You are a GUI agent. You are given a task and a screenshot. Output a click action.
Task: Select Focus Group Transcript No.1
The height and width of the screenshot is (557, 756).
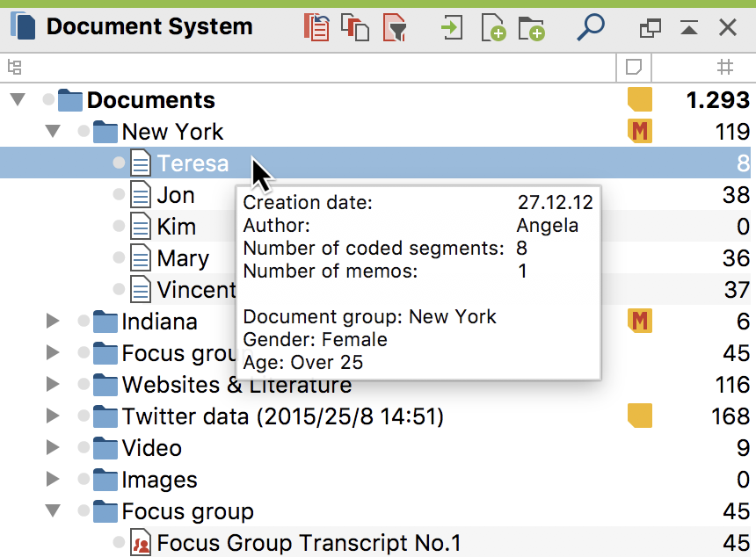[x=309, y=543]
